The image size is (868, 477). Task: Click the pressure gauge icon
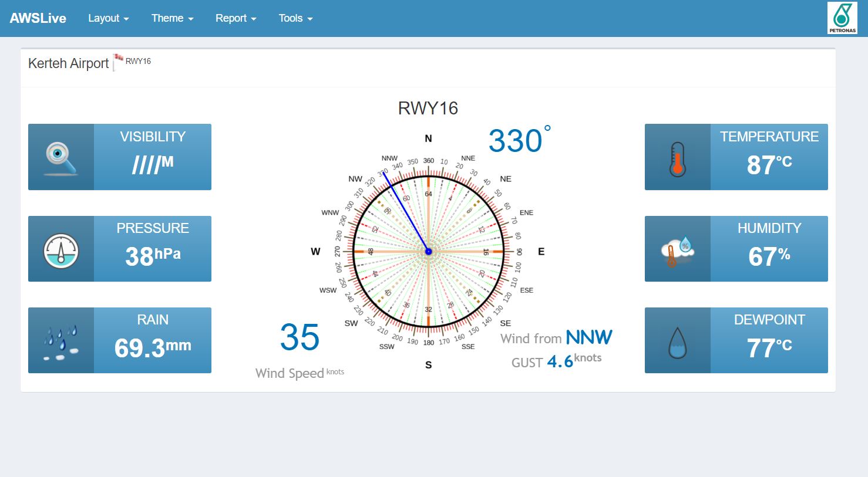[x=61, y=251]
